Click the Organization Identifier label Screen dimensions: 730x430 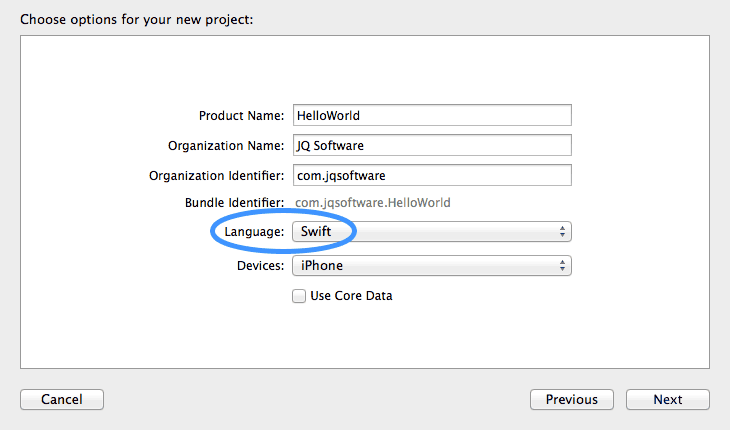(217, 176)
